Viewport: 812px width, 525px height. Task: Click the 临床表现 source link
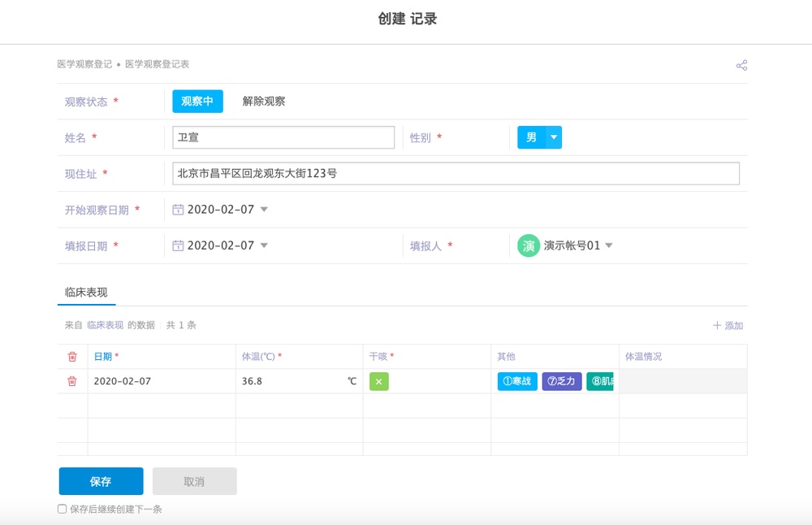[x=105, y=325]
